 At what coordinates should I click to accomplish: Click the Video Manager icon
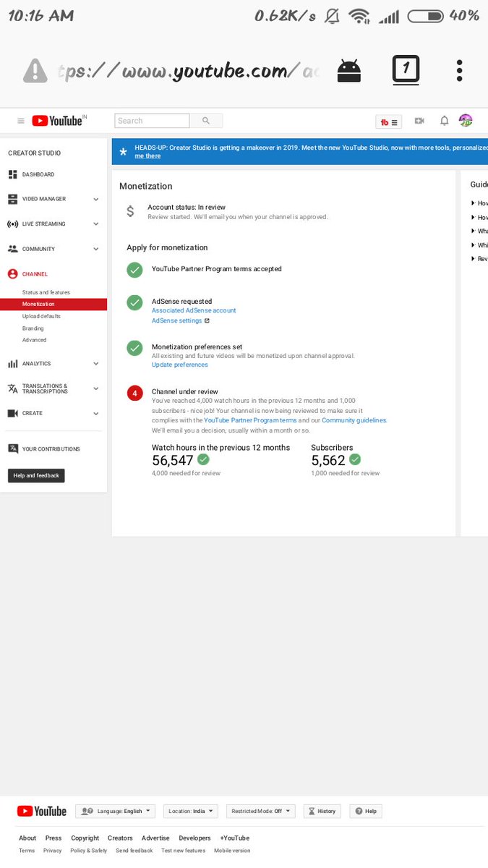[12, 199]
